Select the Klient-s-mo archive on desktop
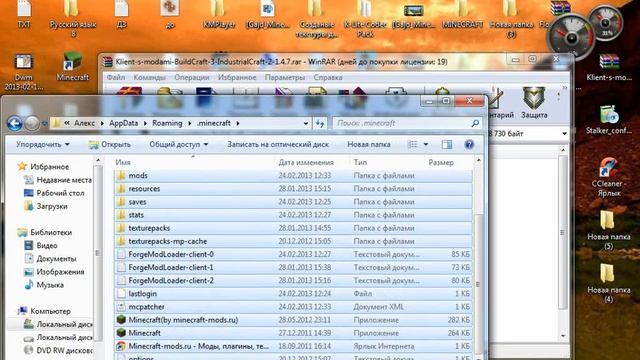640x360 pixels. coord(609,67)
